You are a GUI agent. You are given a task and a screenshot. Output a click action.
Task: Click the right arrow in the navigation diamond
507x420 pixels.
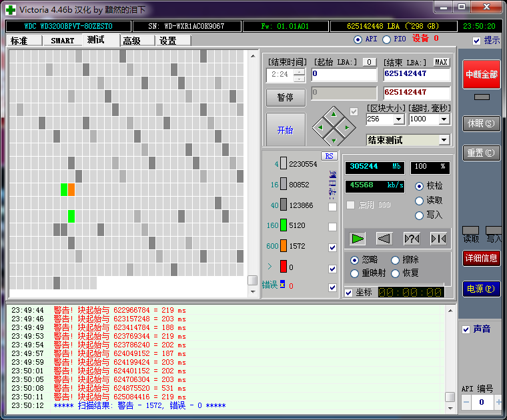[x=347, y=127]
